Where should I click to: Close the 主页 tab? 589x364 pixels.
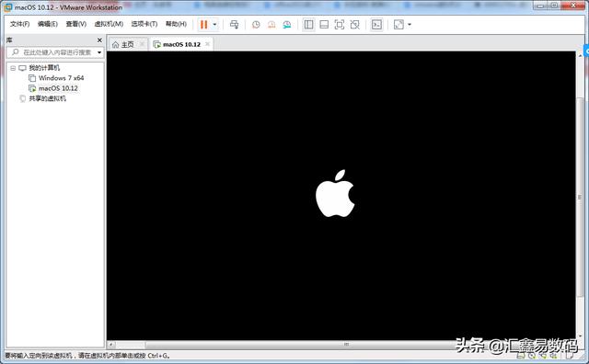[x=142, y=44]
